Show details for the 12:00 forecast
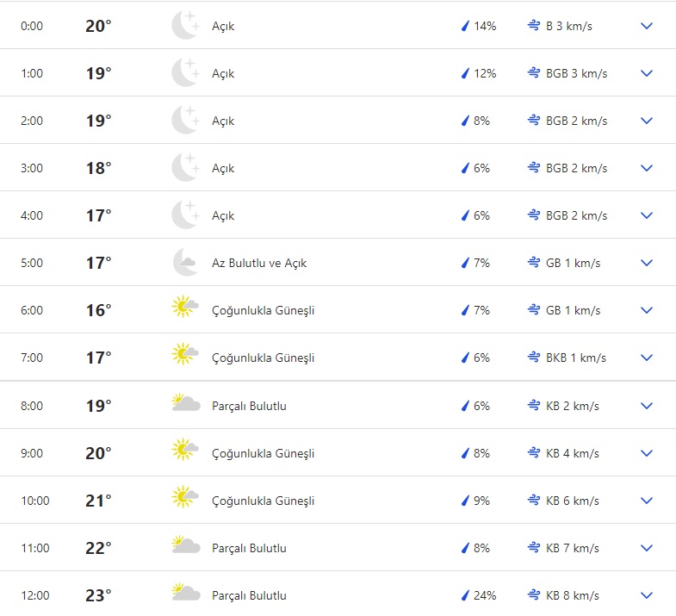The width and height of the screenshot is (676, 616). tap(648, 595)
